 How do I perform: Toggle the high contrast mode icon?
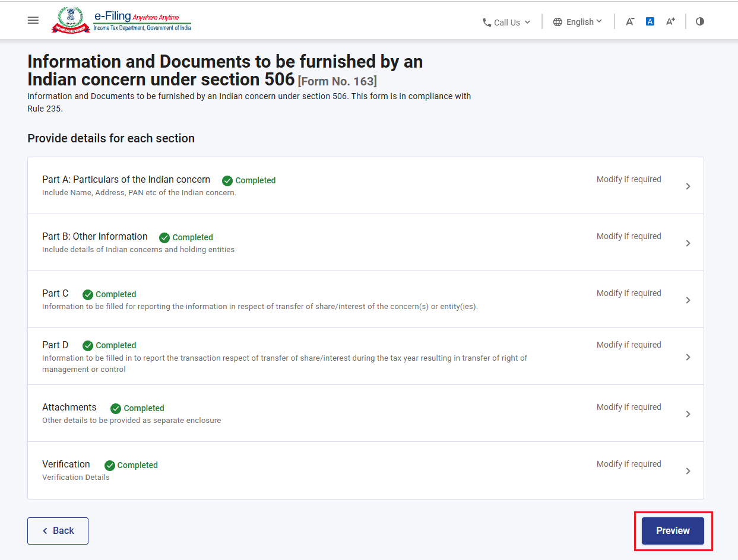click(700, 21)
